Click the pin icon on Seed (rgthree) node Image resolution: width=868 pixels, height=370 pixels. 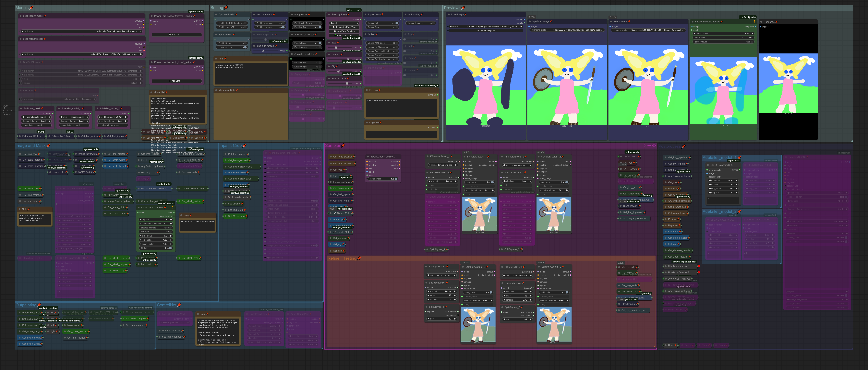[x=348, y=15]
